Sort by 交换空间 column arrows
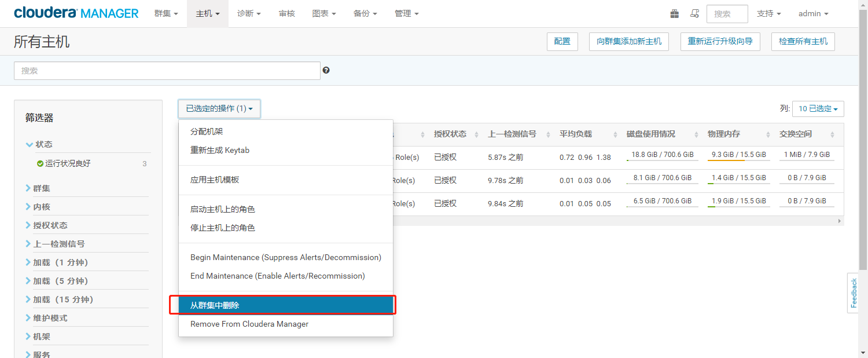The image size is (868, 358). [x=832, y=134]
